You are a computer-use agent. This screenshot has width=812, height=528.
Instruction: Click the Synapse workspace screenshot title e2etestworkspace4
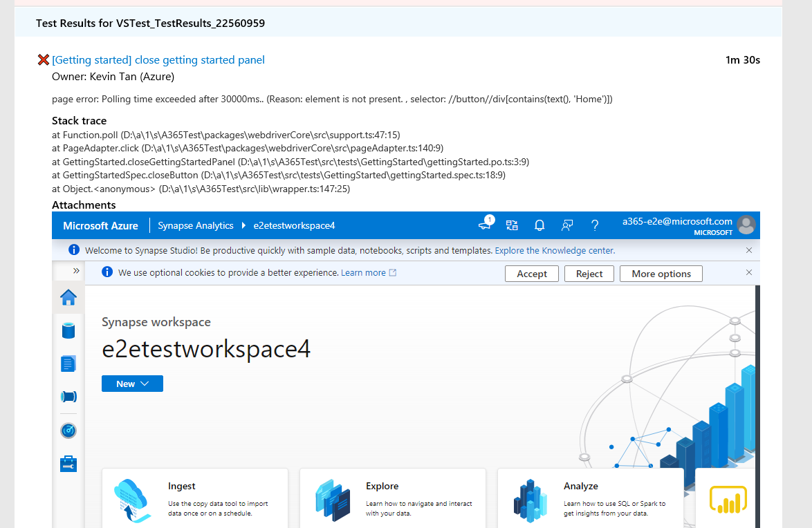pos(206,349)
